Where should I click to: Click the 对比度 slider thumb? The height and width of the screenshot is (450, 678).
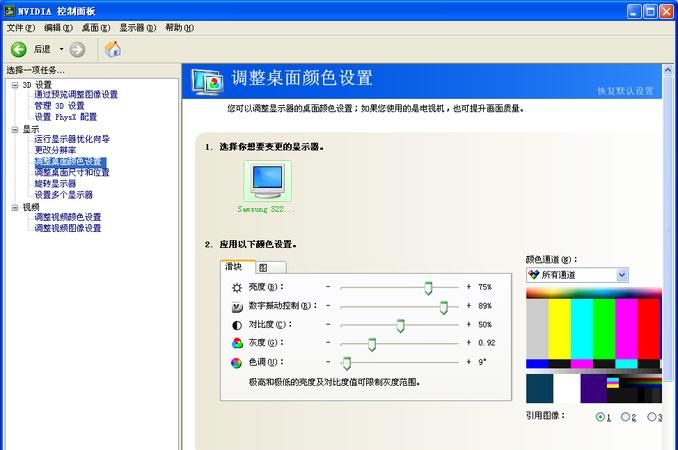point(400,326)
